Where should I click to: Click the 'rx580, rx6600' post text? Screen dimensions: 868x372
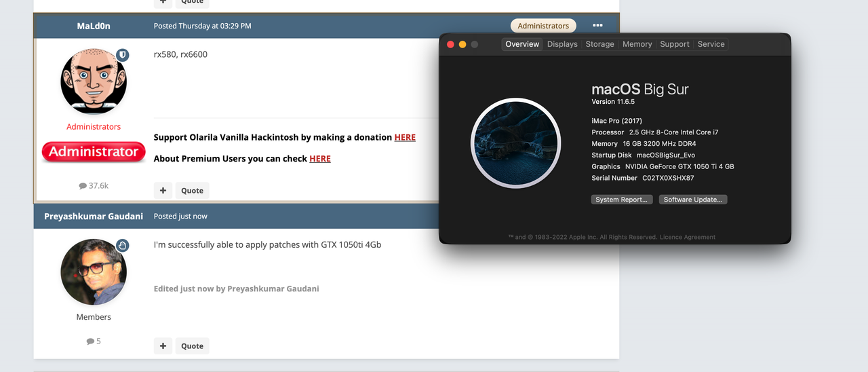tap(180, 54)
